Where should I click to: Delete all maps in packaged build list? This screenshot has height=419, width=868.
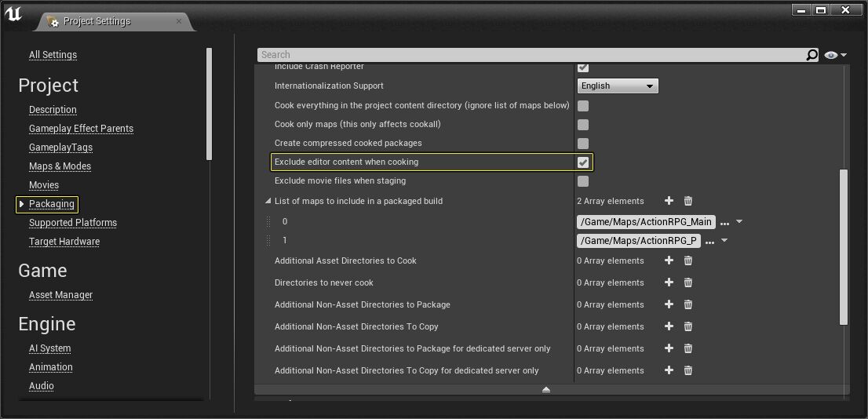point(688,201)
